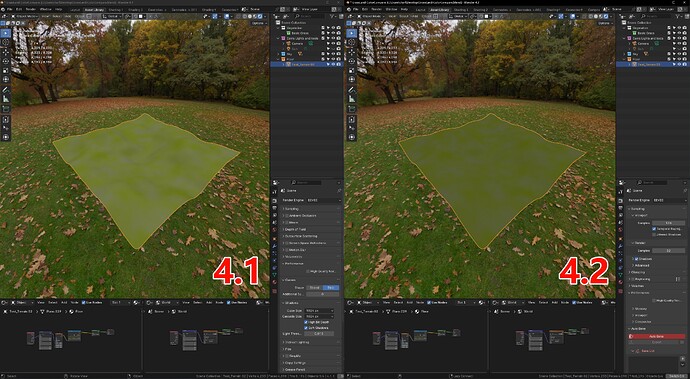Toggle Soft Shadows checkbox in 4.1 window

306,327
